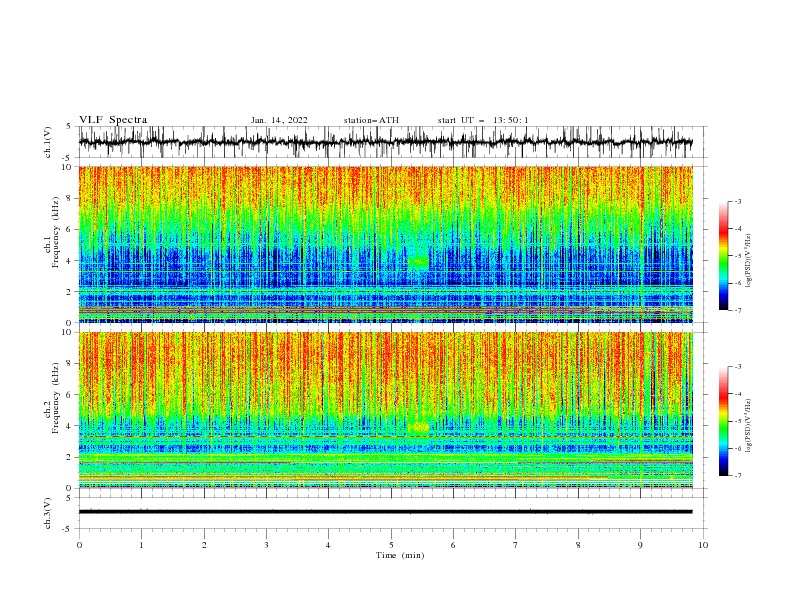Click the ch.2 spectrogram color bar
The image size is (792, 612).
tap(723, 421)
